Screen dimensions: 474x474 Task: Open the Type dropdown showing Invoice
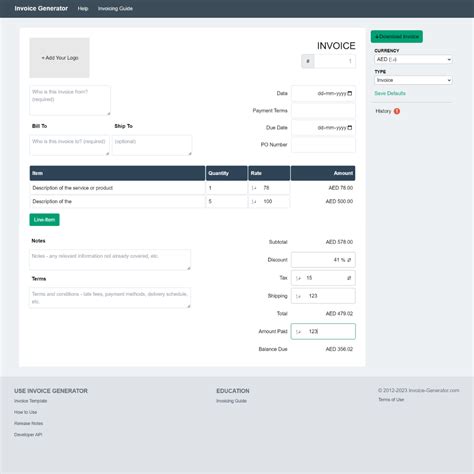click(413, 80)
